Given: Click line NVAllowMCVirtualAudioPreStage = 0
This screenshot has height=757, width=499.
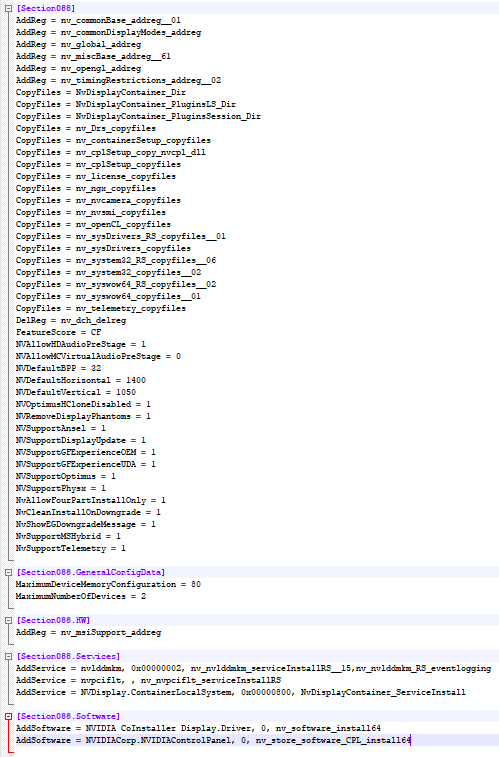Looking at the screenshot, I should [x=98, y=356].
